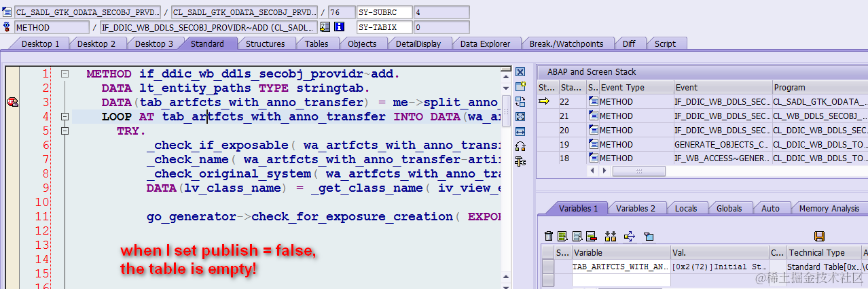Click the second list icon in the Variables toolbar

pos(577,236)
